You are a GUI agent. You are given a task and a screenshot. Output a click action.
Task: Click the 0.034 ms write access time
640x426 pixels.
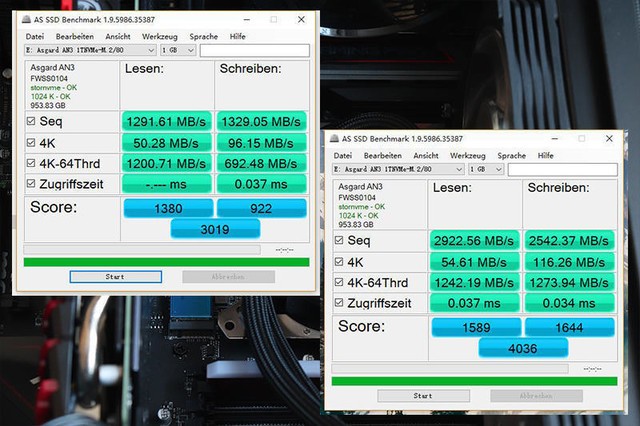(x=569, y=303)
